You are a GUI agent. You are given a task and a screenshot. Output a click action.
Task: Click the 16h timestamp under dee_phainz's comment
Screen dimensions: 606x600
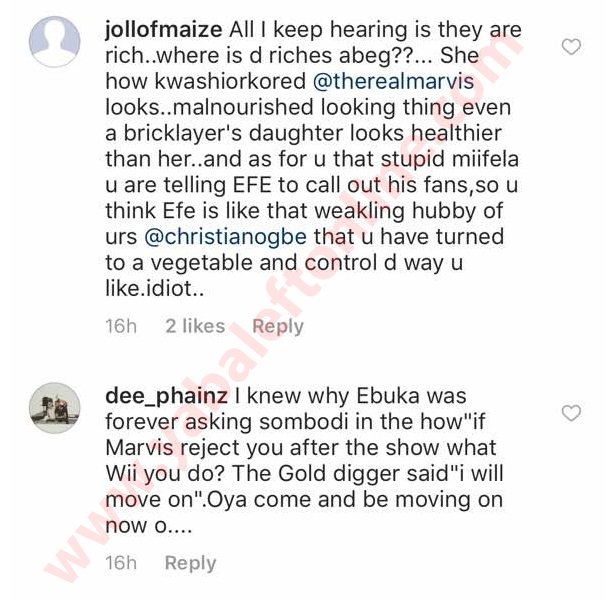121,562
